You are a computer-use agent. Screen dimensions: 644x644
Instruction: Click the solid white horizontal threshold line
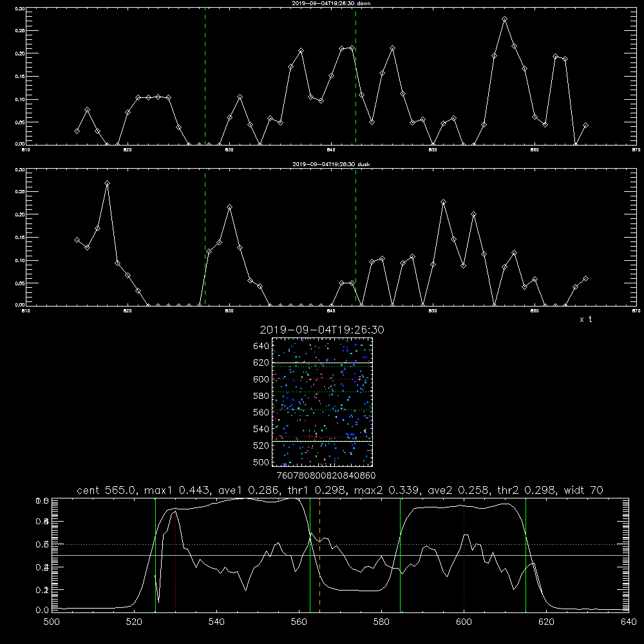340,555
